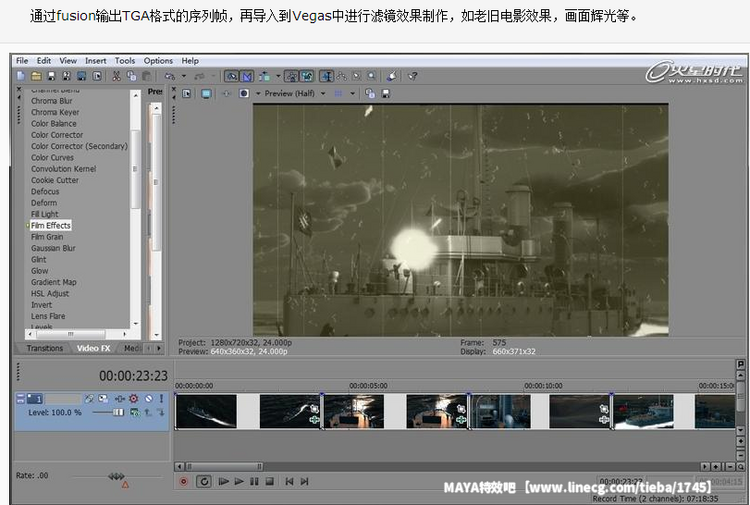Image resolution: width=750 pixels, height=505 pixels.
Task: Toggle the Enable Snapping button
Action: pyautogui.click(x=232, y=76)
